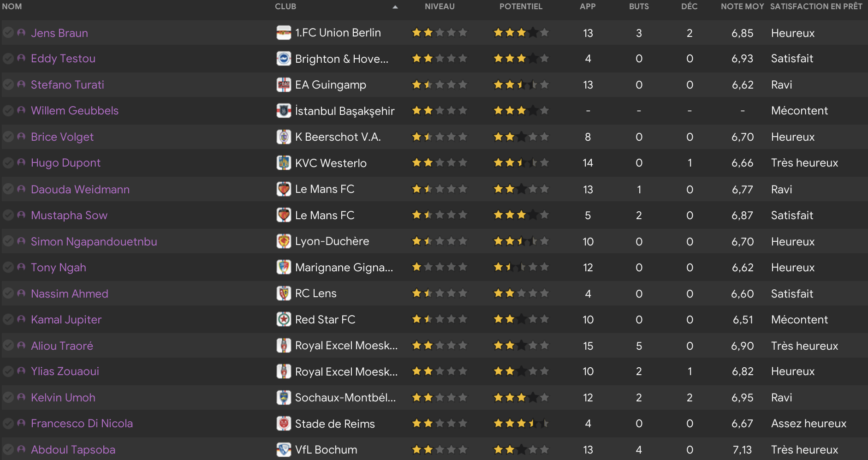Click the Stade de Reims crest icon
868x460 pixels.
coord(284,424)
